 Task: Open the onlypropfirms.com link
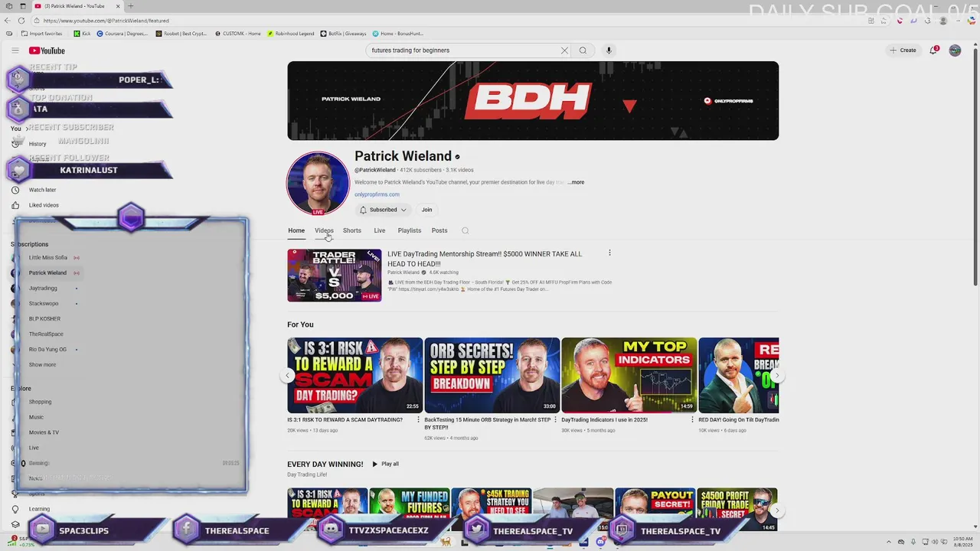377,194
